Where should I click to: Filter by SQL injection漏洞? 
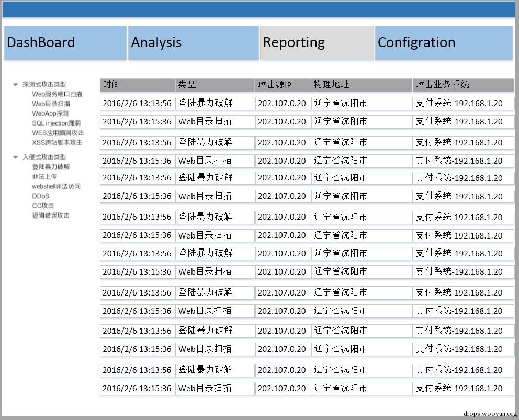tap(57, 123)
